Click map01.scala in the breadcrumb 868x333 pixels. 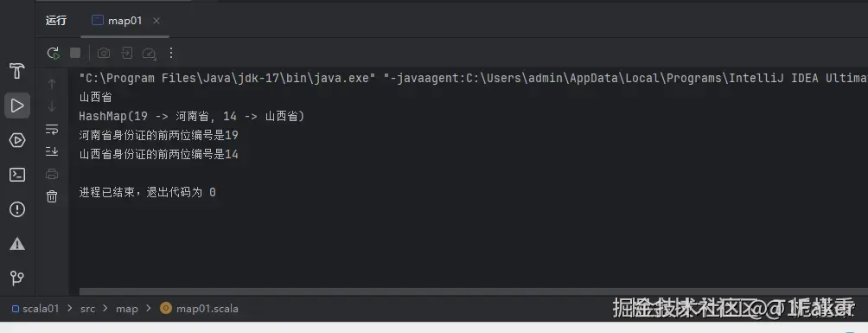pos(200,309)
